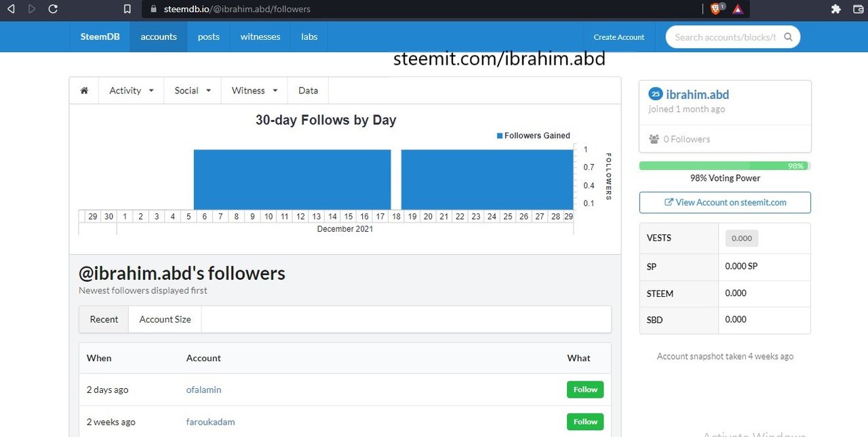Click the reputation 25 badge
868x437 pixels.
(655, 94)
